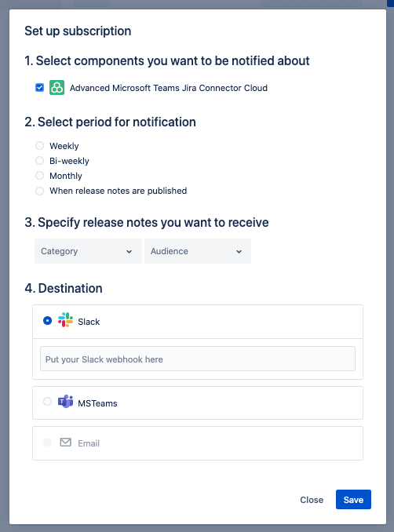Open the Category dropdown
This screenshot has height=532, width=394.
(x=88, y=251)
